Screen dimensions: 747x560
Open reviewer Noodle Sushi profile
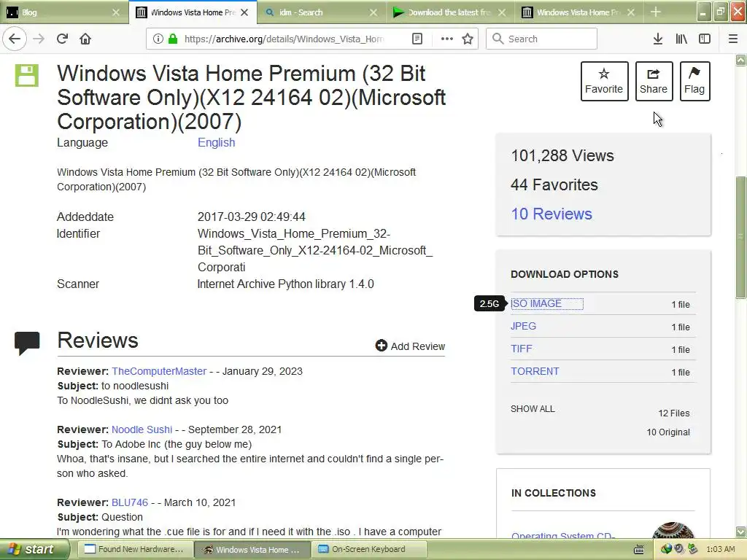tap(142, 429)
